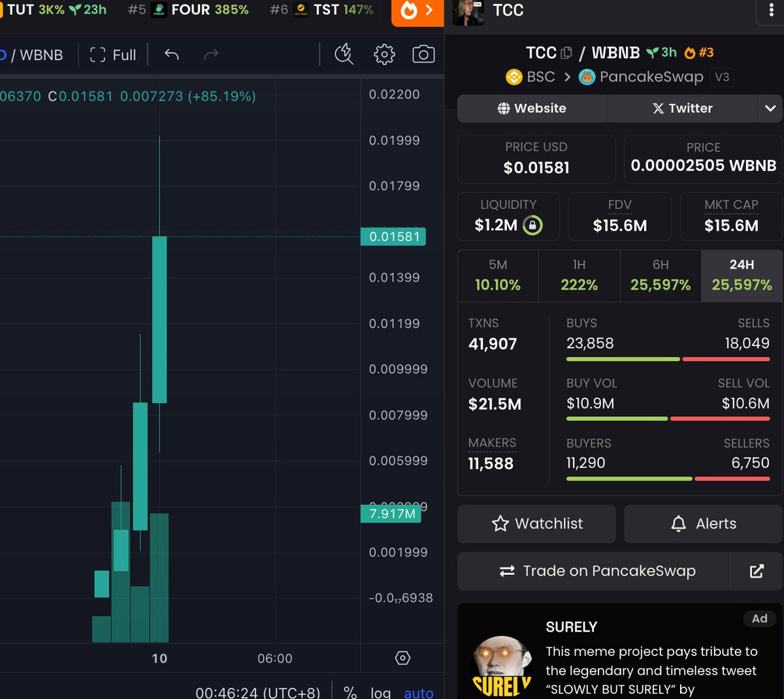Open the 00:46:24 (UTC+8) timezone clock
784x699 pixels.
pyautogui.click(x=258, y=692)
